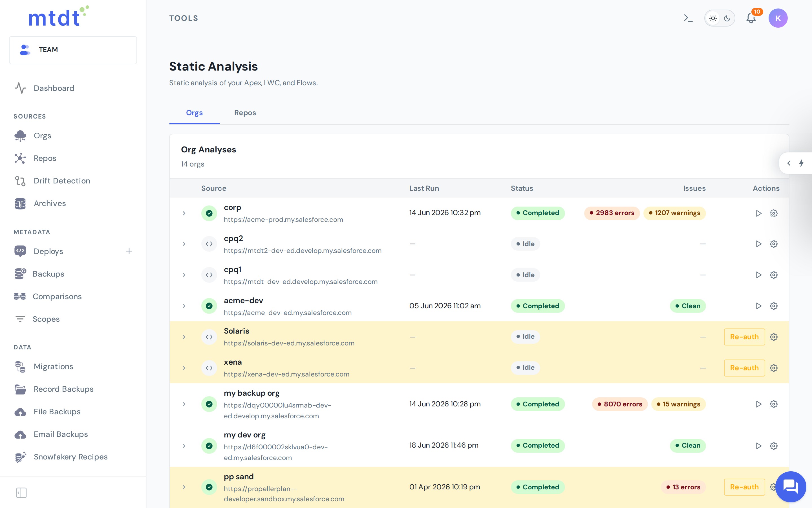Switch to the Repos tab

click(245, 113)
